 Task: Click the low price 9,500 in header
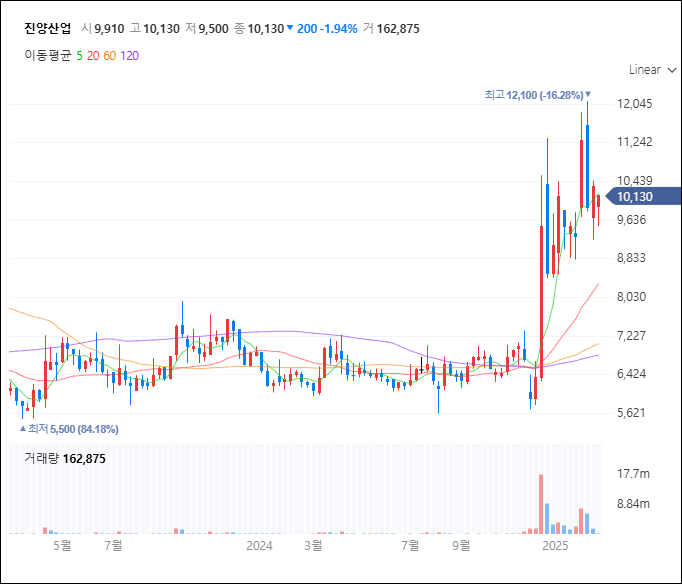tap(214, 29)
